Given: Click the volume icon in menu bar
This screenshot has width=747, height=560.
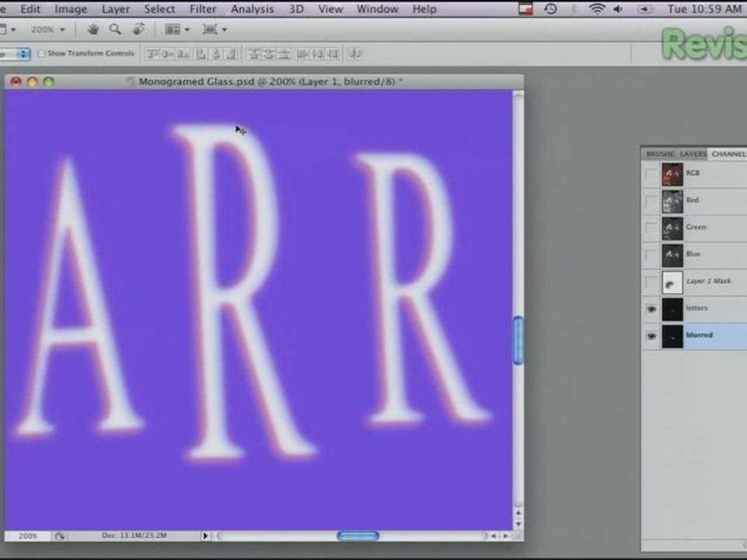Looking at the screenshot, I should (618, 9).
